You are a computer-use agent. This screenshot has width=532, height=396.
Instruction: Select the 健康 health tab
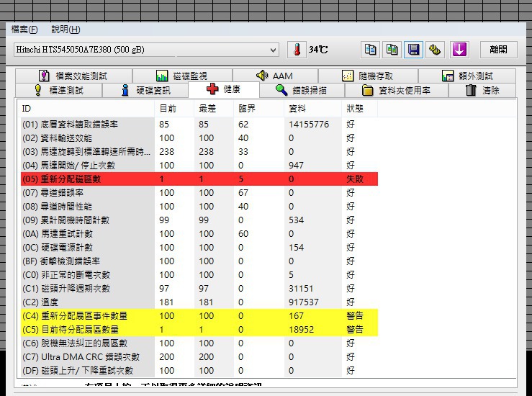(x=224, y=89)
